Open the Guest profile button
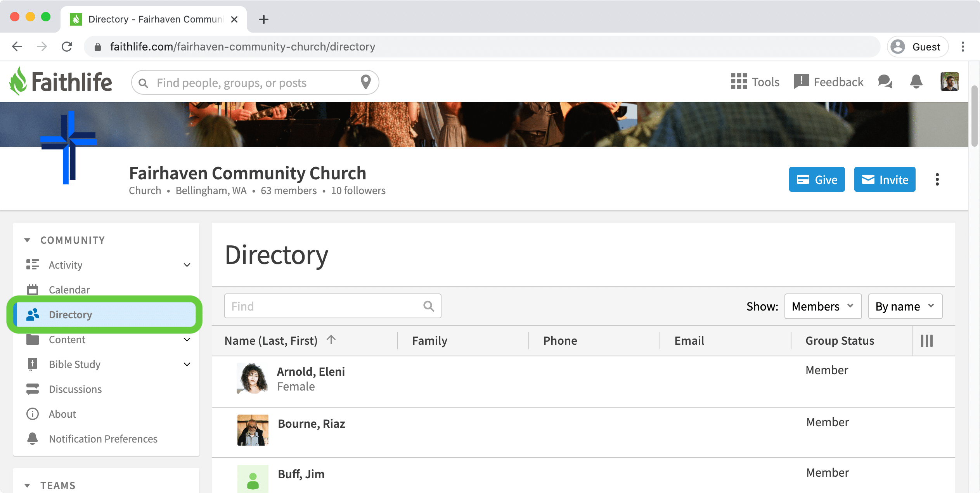The image size is (980, 493). coord(917,47)
